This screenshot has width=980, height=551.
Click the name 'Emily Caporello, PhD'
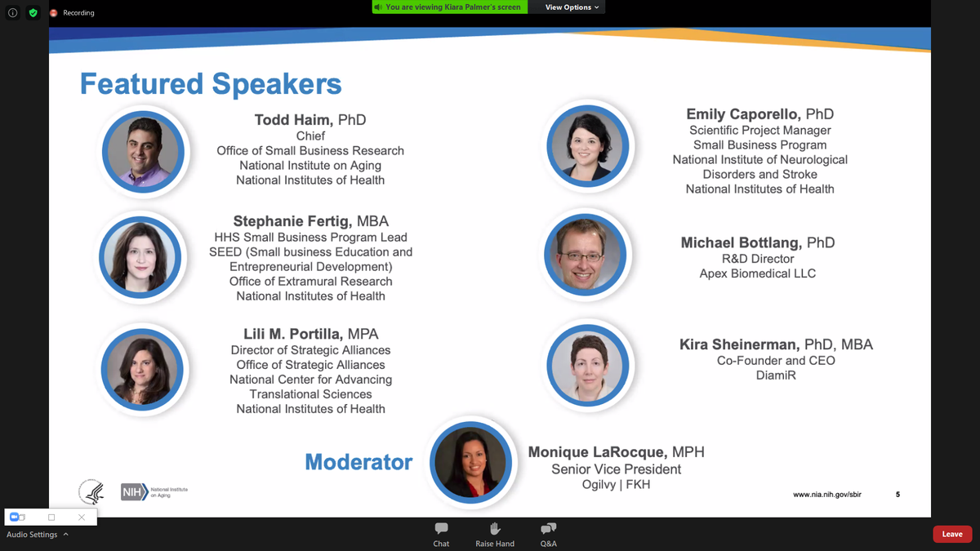[x=759, y=114]
